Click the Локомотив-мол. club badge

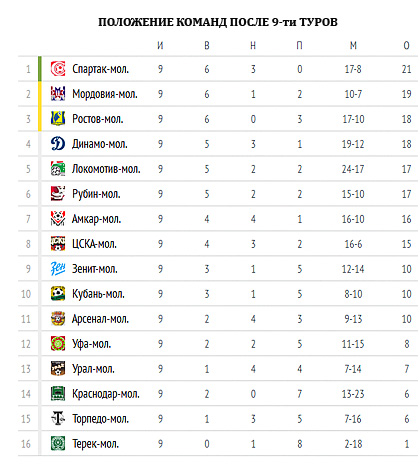click(x=58, y=169)
